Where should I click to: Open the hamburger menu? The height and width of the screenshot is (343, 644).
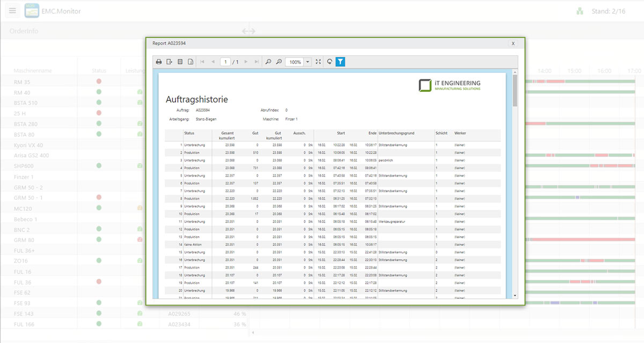13,11
